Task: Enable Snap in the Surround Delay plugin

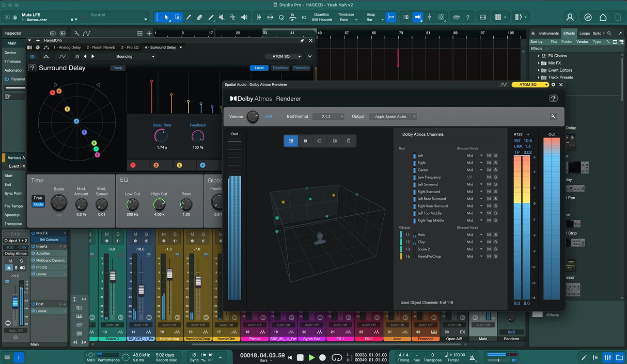Action: coord(117,68)
